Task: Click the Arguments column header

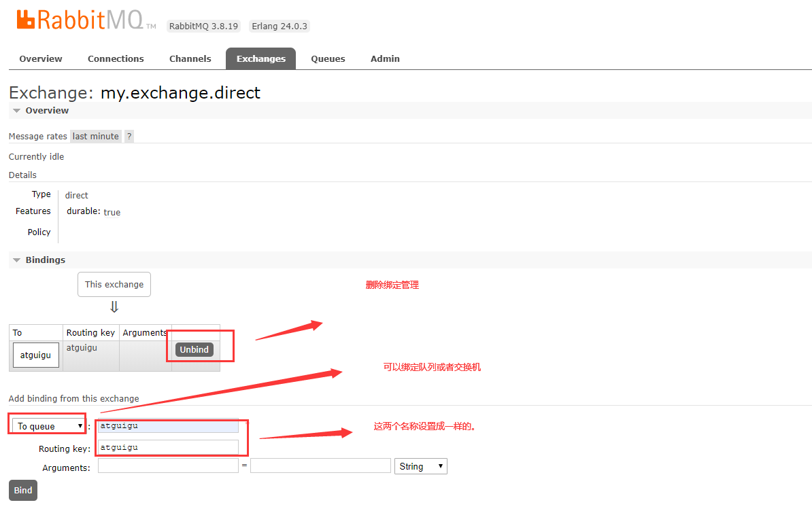Action: 145,332
